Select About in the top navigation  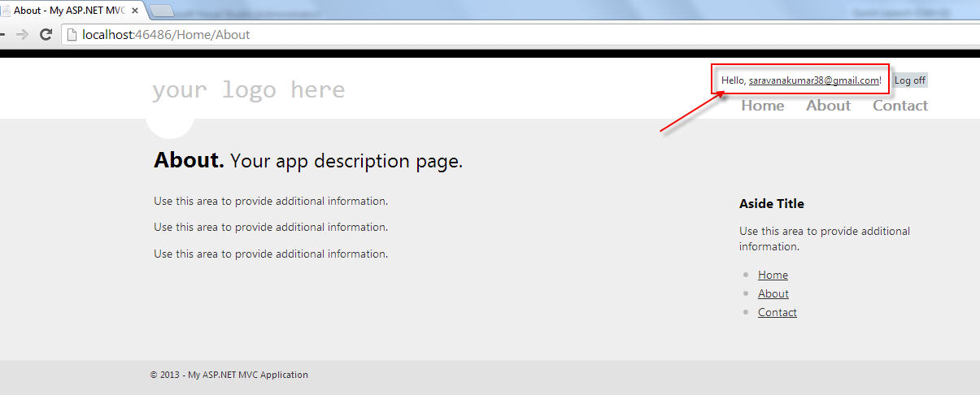[828, 106]
